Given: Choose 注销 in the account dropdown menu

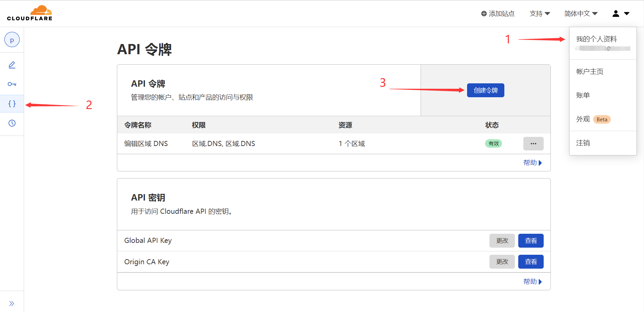Looking at the screenshot, I should coord(583,143).
